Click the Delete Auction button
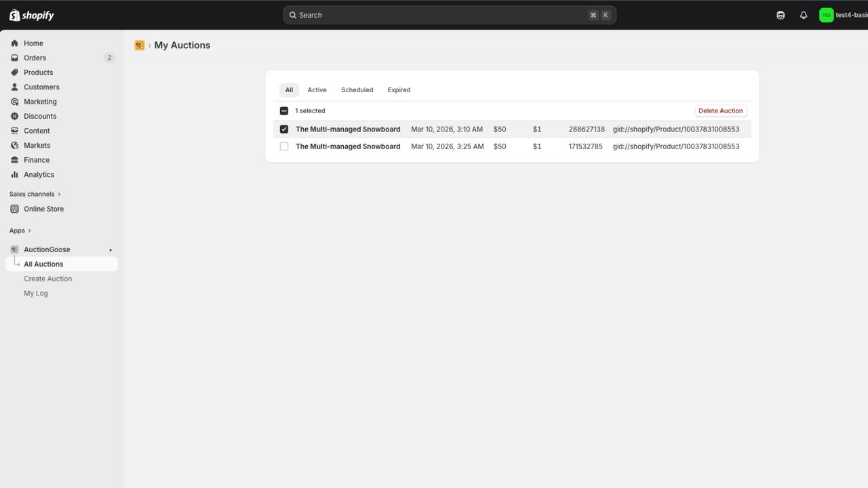This screenshot has height=488, width=868. tap(721, 110)
